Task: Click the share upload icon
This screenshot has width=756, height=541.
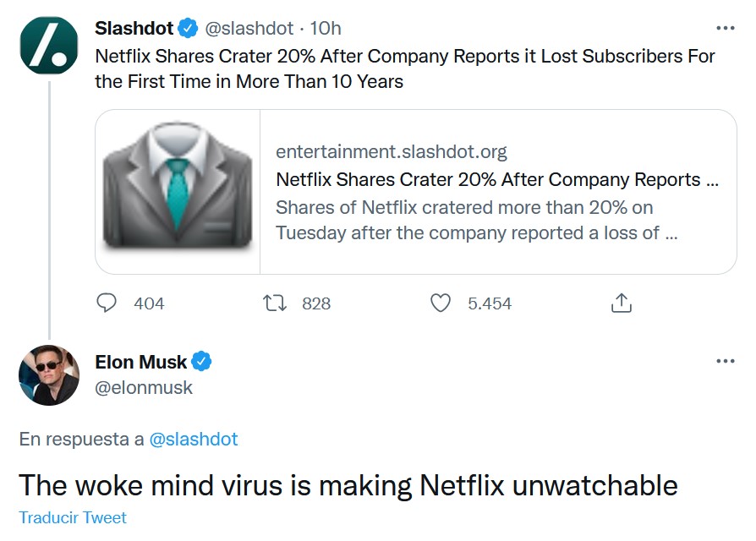Action: click(621, 303)
